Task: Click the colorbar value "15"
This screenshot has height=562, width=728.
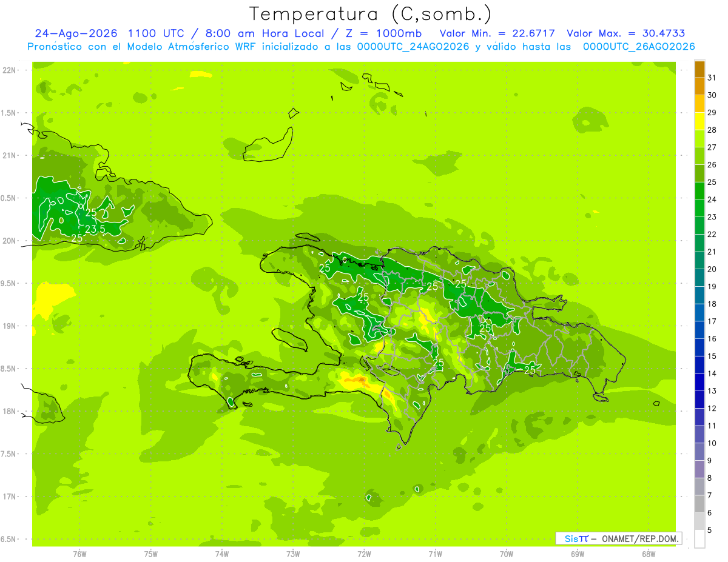Action: tap(712, 356)
